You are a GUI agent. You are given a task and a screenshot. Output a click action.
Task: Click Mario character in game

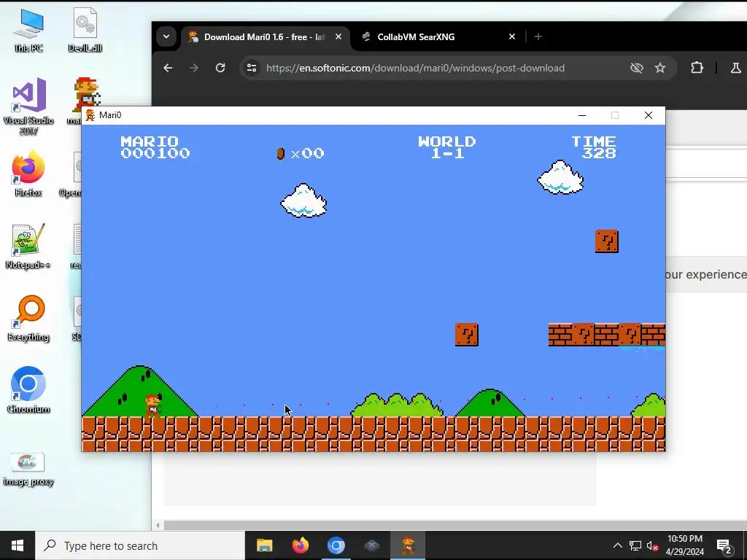point(153,405)
